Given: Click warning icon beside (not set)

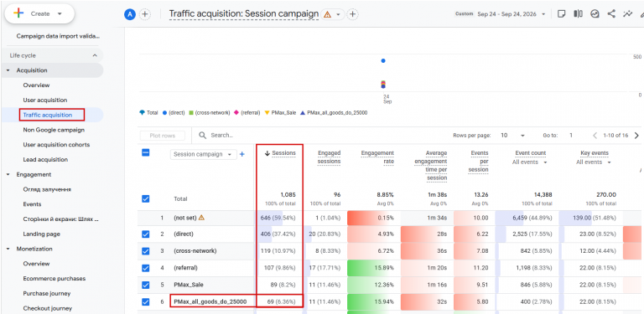Looking at the screenshot, I should pos(201,218).
